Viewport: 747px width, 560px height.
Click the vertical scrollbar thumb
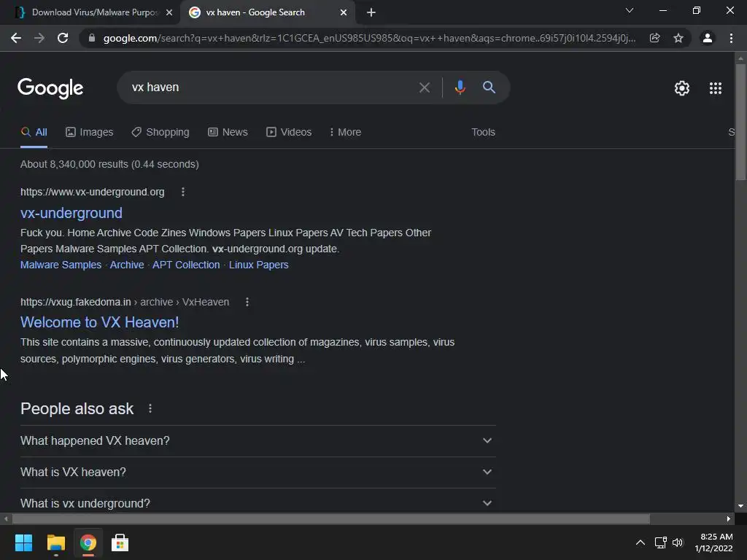coord(740,122)
